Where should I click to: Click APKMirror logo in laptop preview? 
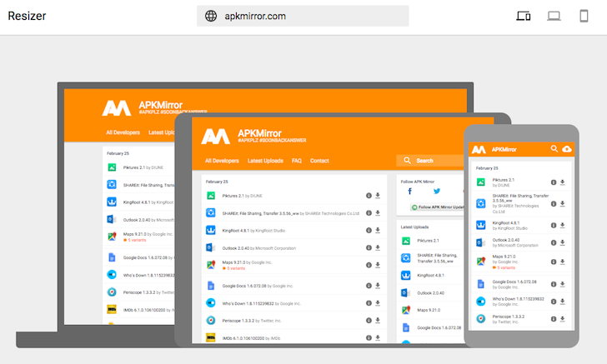116,108
